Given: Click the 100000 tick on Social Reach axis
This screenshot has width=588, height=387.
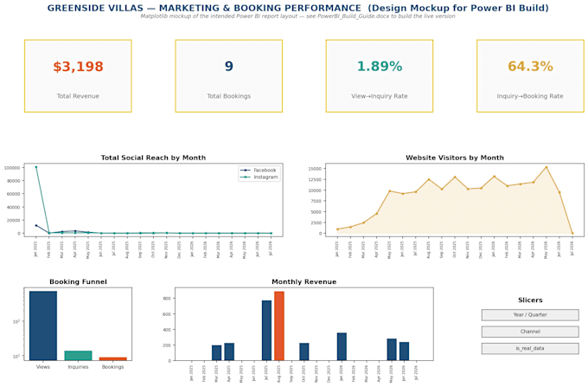Looking at the screenshot, I should 11,168.
